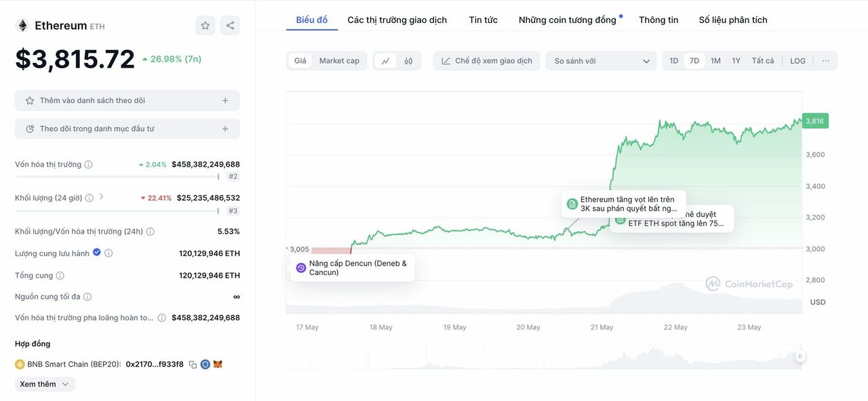
Task: Click the USD currency label on chart
Action: [818, 302]
